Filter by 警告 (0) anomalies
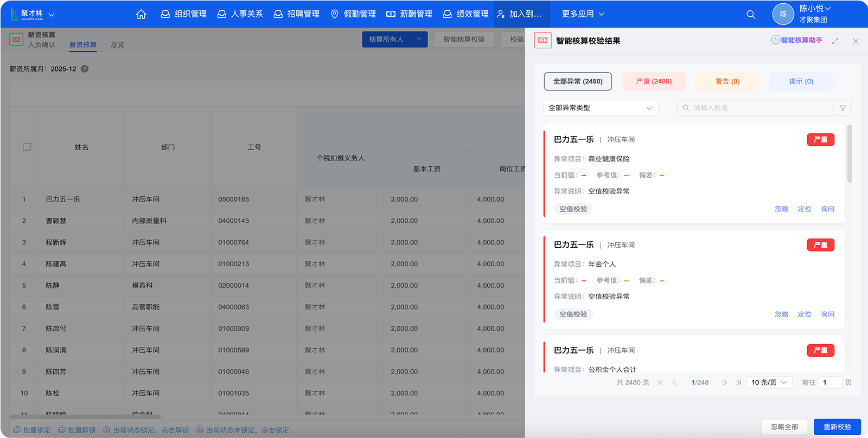 point(727,81)
